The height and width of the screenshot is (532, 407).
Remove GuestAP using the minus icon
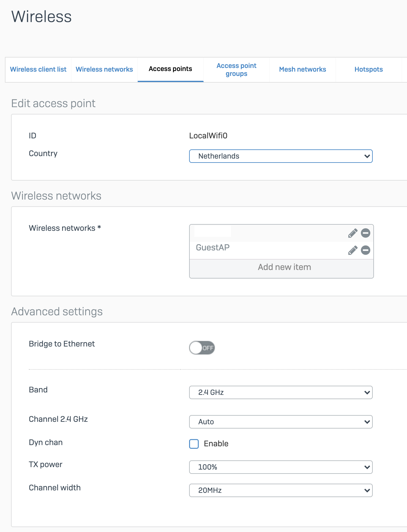[x=365, y=250]
